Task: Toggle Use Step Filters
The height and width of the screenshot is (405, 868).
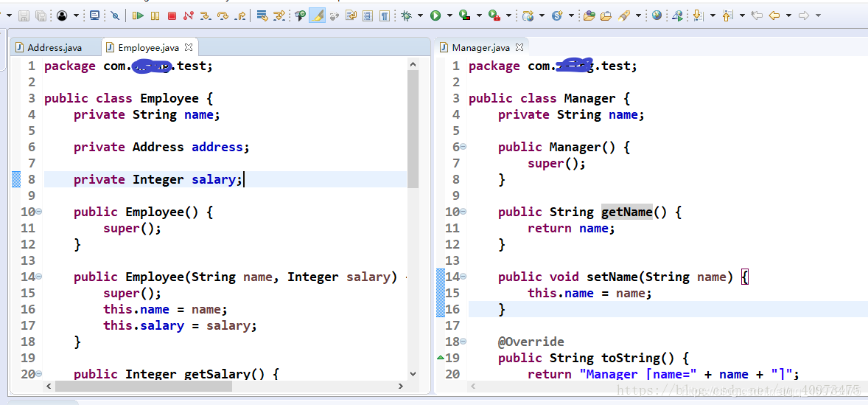Action: (x=280, y=16)
